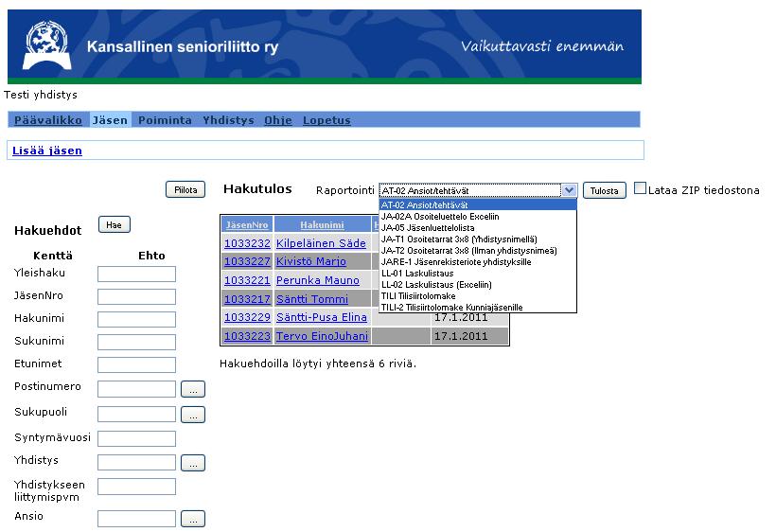Open member Kilpeläinen Säde
The image size is (776, 532).
[321, 243]
